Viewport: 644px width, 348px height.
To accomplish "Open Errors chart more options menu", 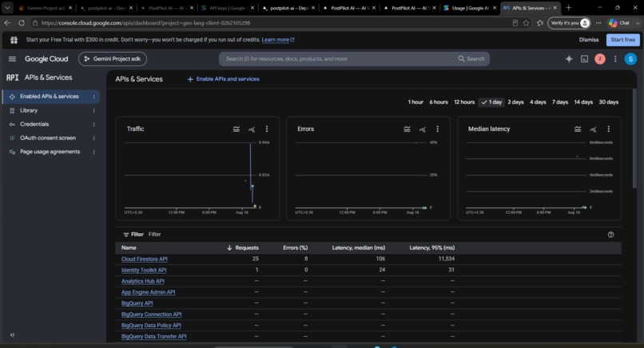I will point(437,129).
